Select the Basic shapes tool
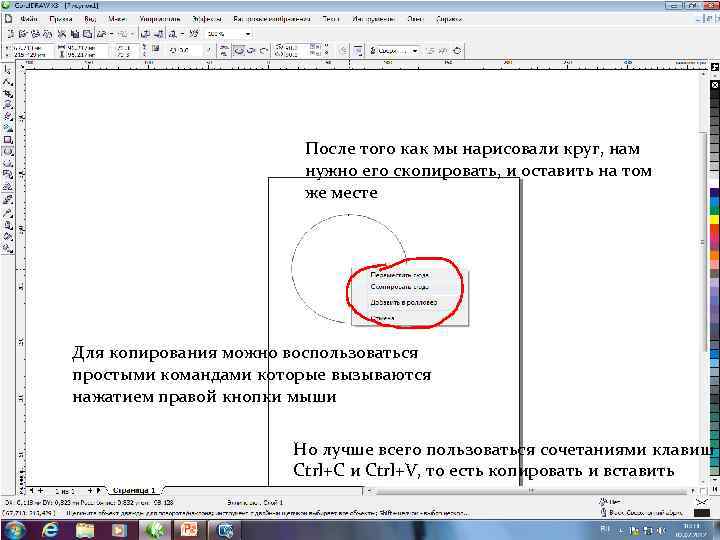720x540 pixels. (x=8, y=174)
